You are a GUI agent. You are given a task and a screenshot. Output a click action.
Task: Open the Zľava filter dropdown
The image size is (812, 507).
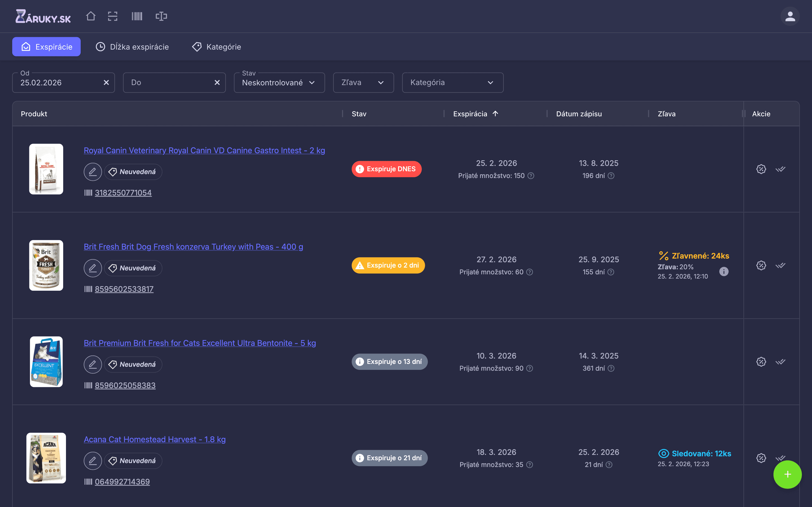coord(363,83)
